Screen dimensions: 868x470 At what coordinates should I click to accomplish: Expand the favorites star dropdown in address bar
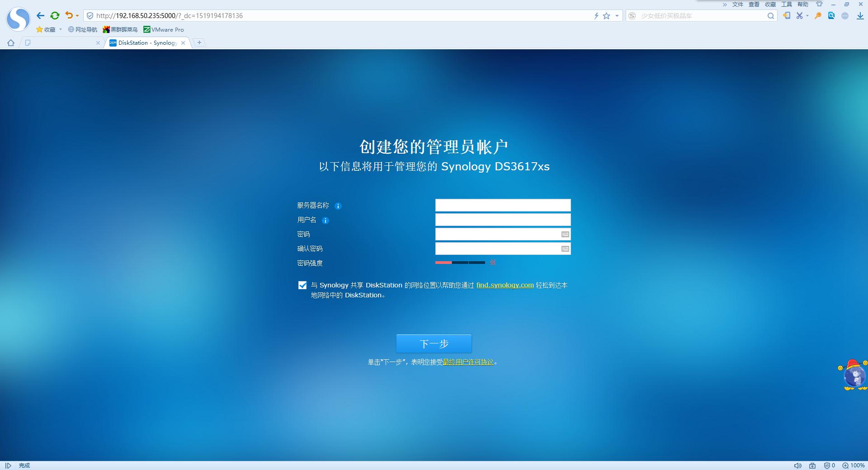pyautogui.click(x=616, y=15)
